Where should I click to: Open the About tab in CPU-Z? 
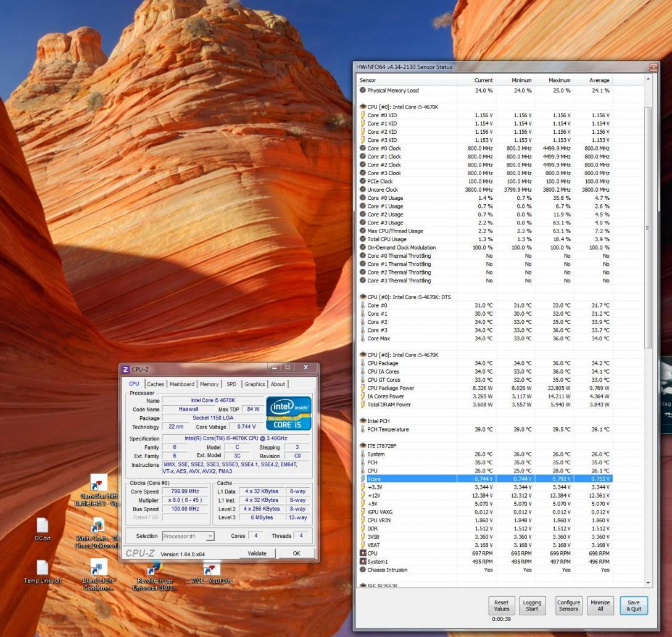click(278, 384)
